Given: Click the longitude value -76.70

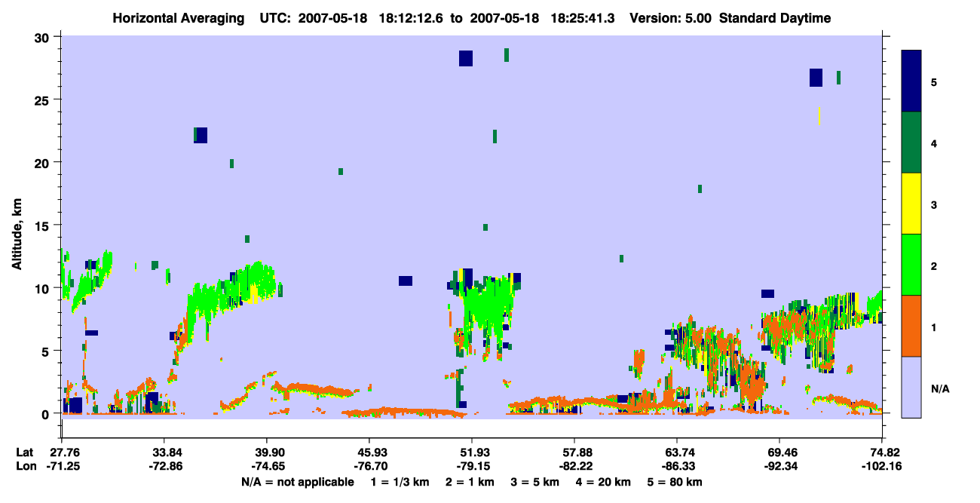Looking at the screenshot, I should tap(369, 466).
